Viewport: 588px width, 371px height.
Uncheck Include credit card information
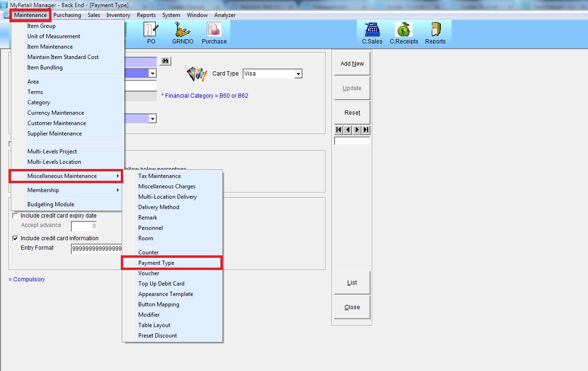pos(16,238)
